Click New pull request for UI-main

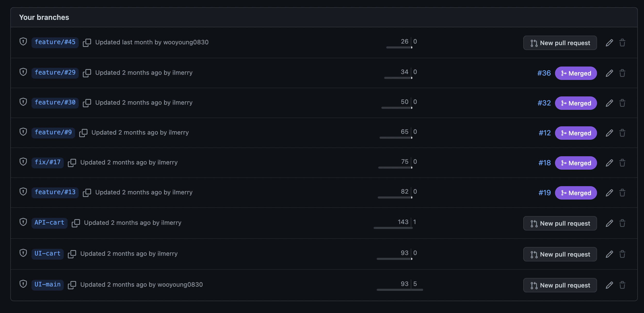(560, 285)
